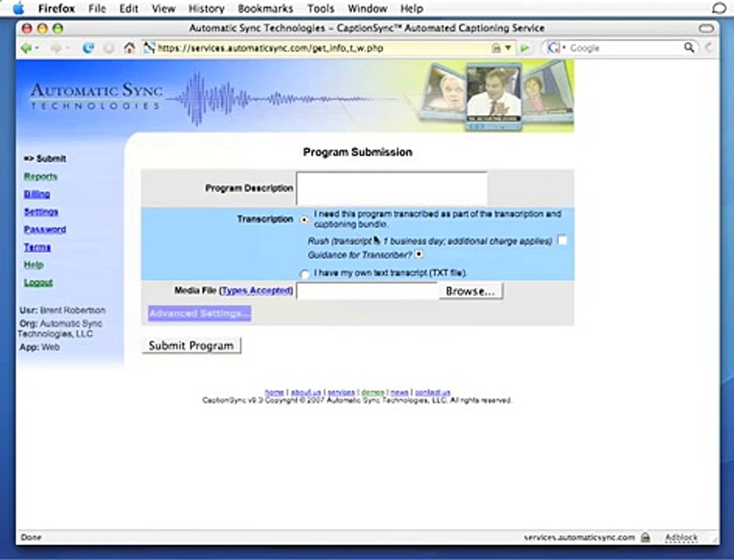Open the Reports sidebar link
The width and height of the screenshot is (734, 560).
[40, 176]
